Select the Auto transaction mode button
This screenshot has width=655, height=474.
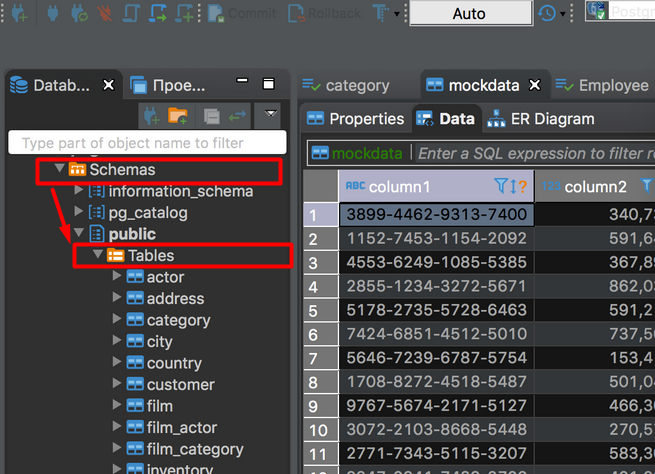tap(471, 13)
